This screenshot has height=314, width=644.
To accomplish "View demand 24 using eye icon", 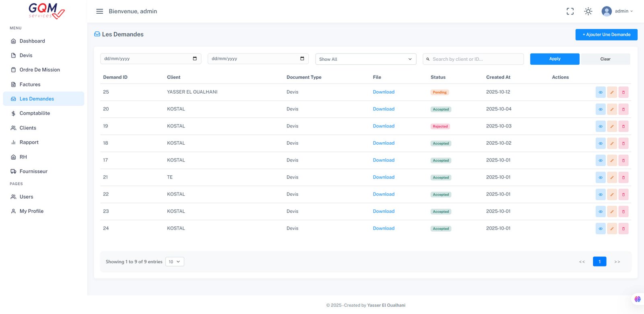I will [x=601, y=229].
